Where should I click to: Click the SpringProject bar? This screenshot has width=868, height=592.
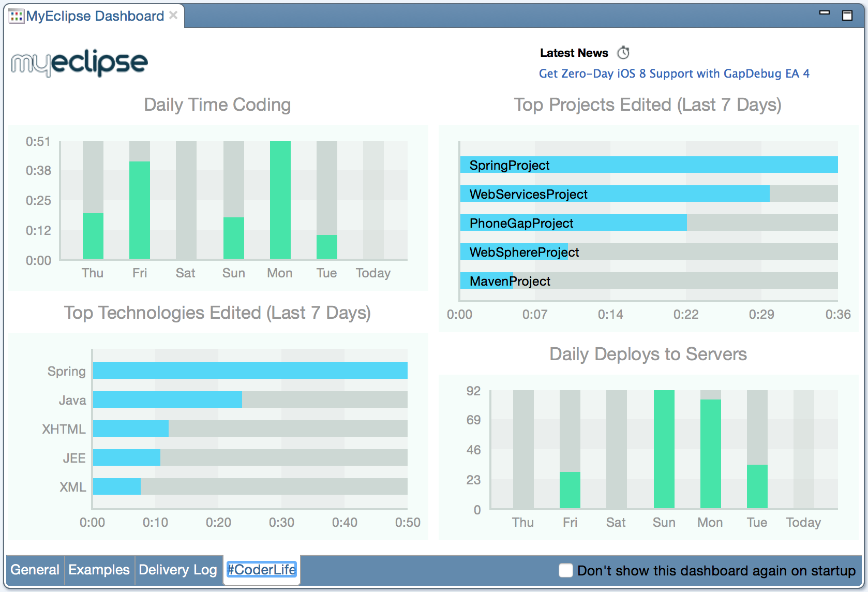tap(649, 165)
